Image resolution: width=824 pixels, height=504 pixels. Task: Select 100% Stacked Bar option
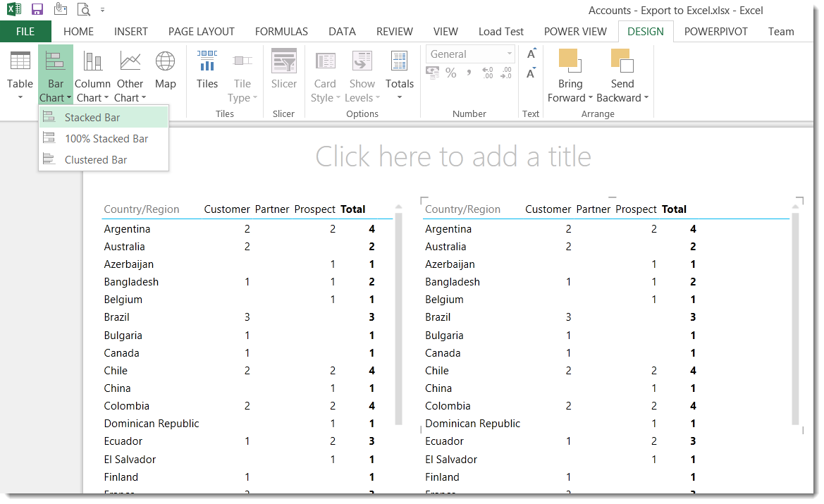[106, 139]
